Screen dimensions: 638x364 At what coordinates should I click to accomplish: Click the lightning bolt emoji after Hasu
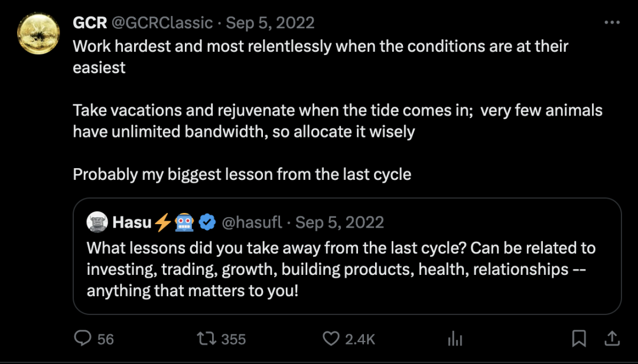point(163,222)
